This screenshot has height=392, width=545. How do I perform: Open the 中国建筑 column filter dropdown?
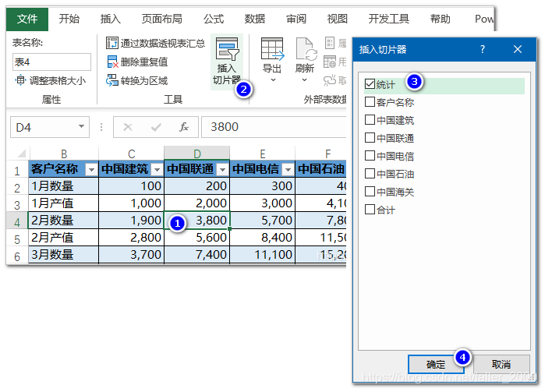click(x=157, y=170)
